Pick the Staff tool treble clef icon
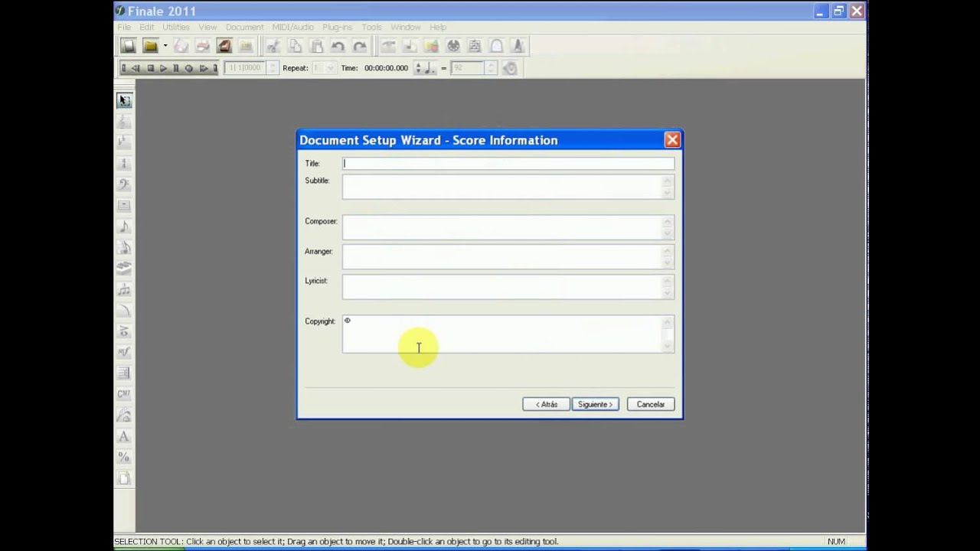 124,122
